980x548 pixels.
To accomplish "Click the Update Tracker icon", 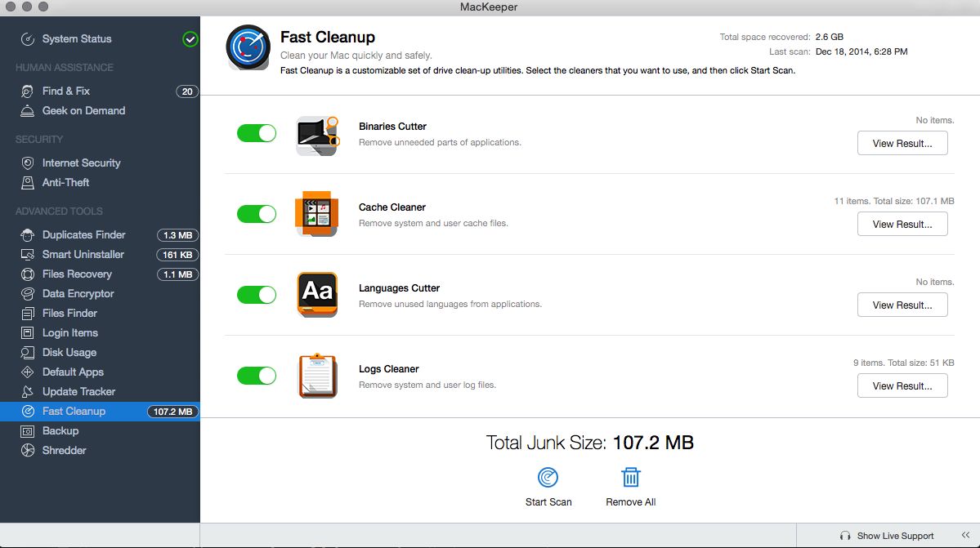I will point(28,391).
